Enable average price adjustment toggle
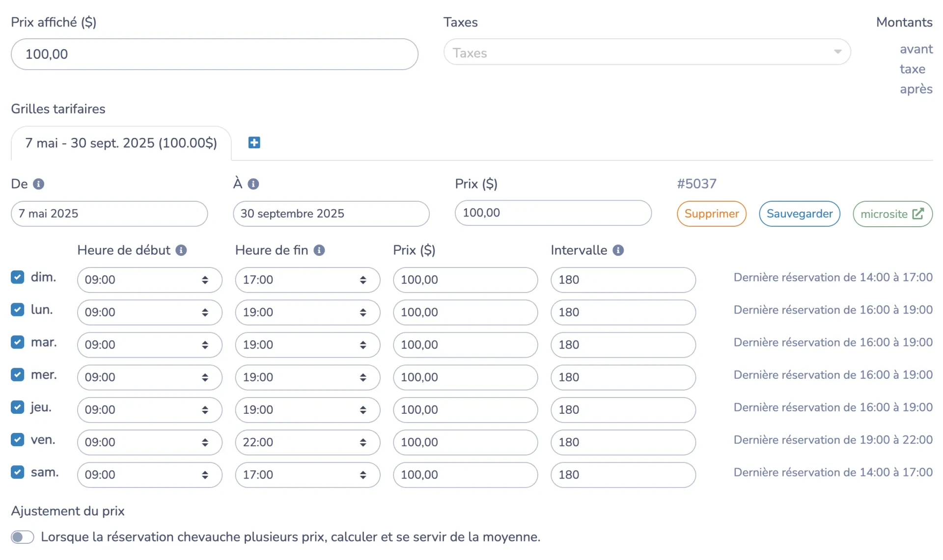The width and height of the screenshot is (943, 560). tap(23, 537)
